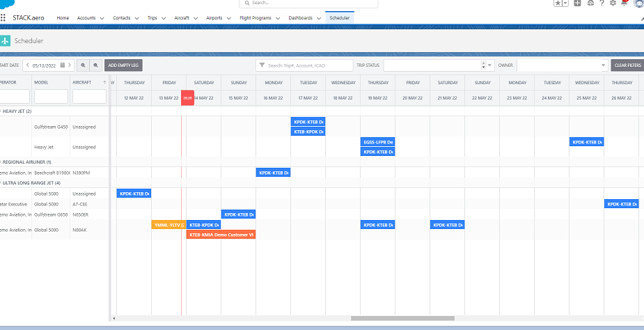
Task: Sort by the Aircraft column arrow
Action: pyautogui.click(x=104, y=82)
